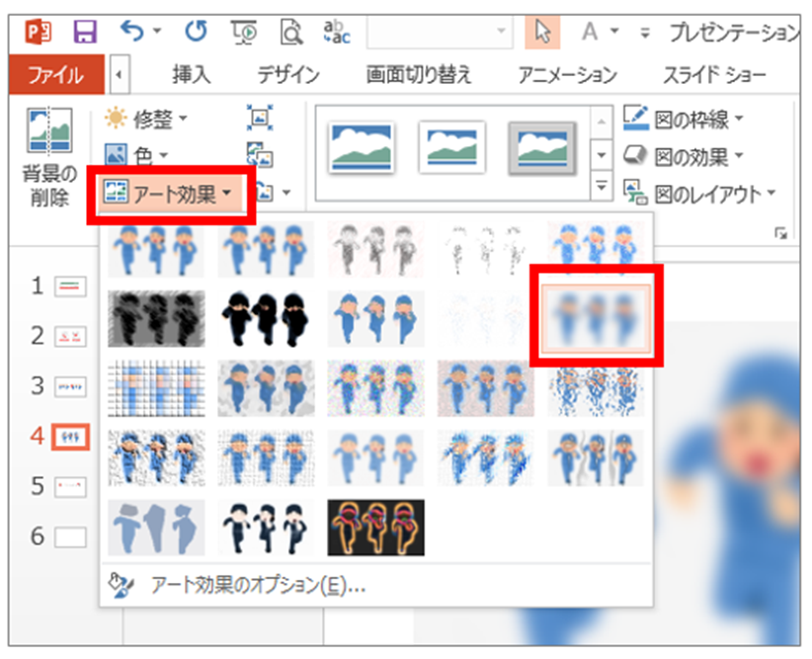The height and width of the screenshot is (659, 812).
Task: Apply the light screen grid mosaic effect
Action: (x=156, y=388)
